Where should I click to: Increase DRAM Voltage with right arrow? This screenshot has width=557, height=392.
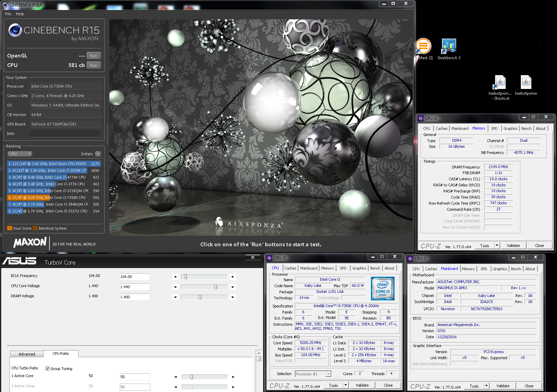233,297
